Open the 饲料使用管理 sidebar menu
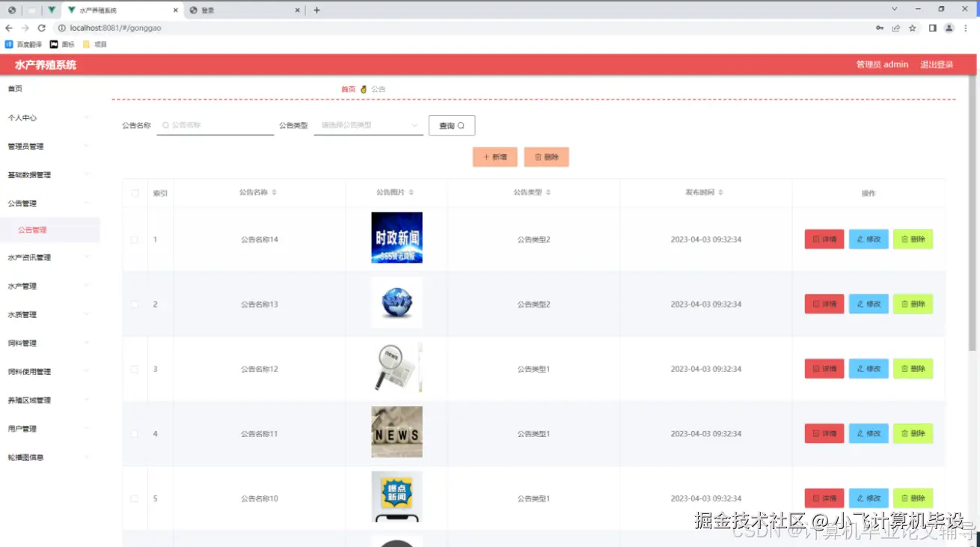 click(49, 372)
